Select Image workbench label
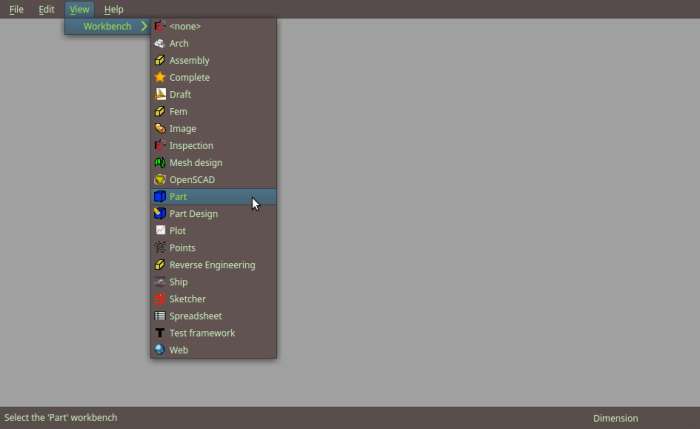Viewport: 700px width, 429px height. (x=183, y=129)
